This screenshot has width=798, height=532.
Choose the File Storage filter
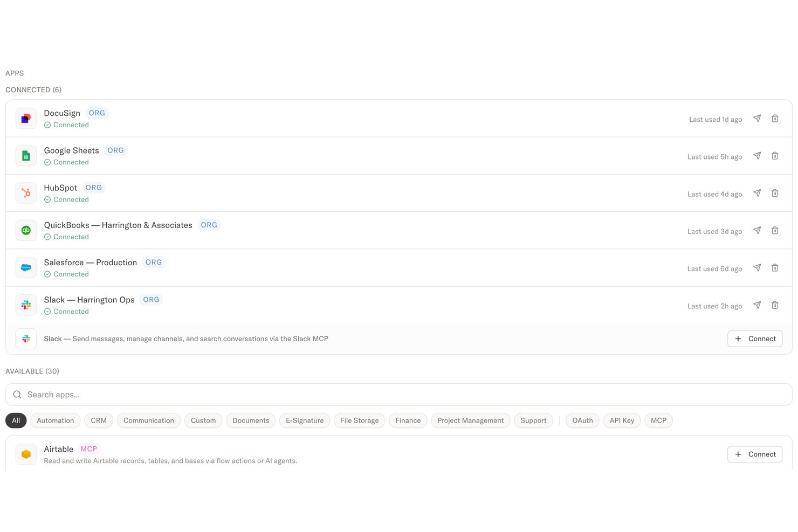click(360, 420)
